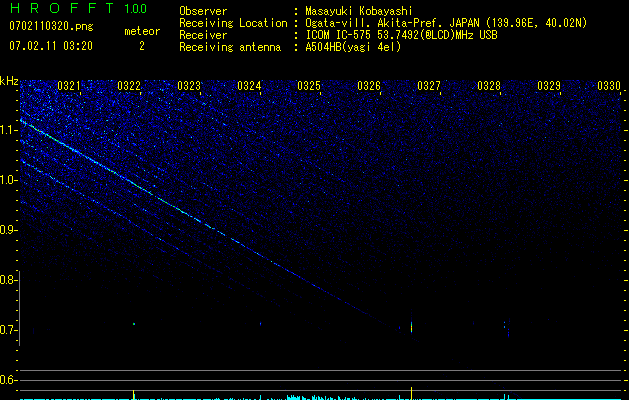The height and width of the screenshot is (400, 629).
Task: Click the 0323 time marker
Action: 189,86
